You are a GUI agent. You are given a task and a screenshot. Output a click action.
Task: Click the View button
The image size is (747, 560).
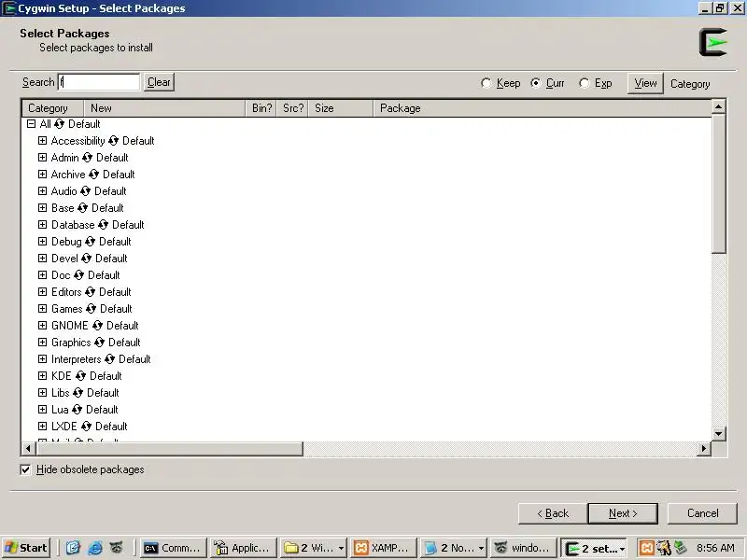click(x=645, y=83)
